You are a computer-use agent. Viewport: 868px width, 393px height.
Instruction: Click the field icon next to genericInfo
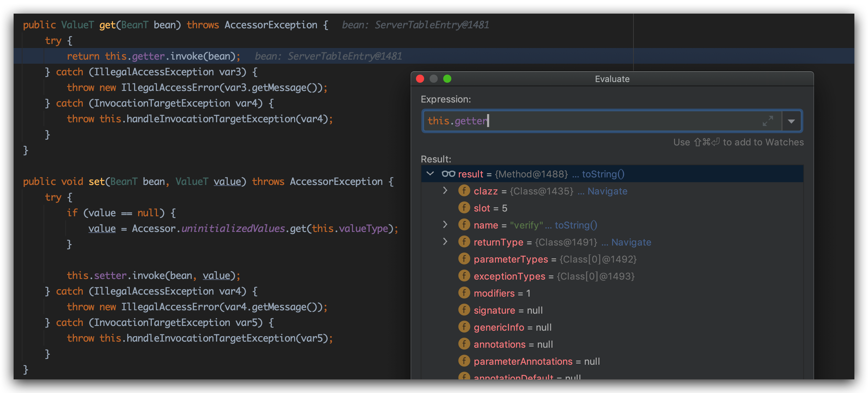464,327
